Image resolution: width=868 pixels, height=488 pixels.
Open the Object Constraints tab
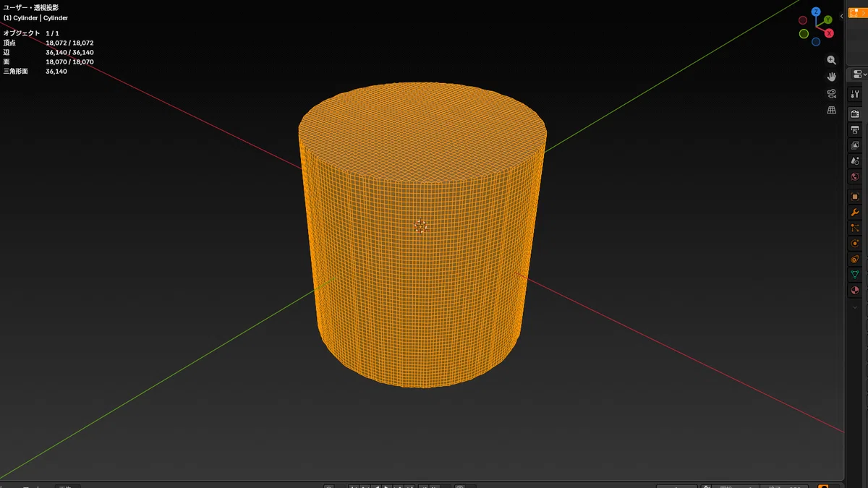[855, 259]
